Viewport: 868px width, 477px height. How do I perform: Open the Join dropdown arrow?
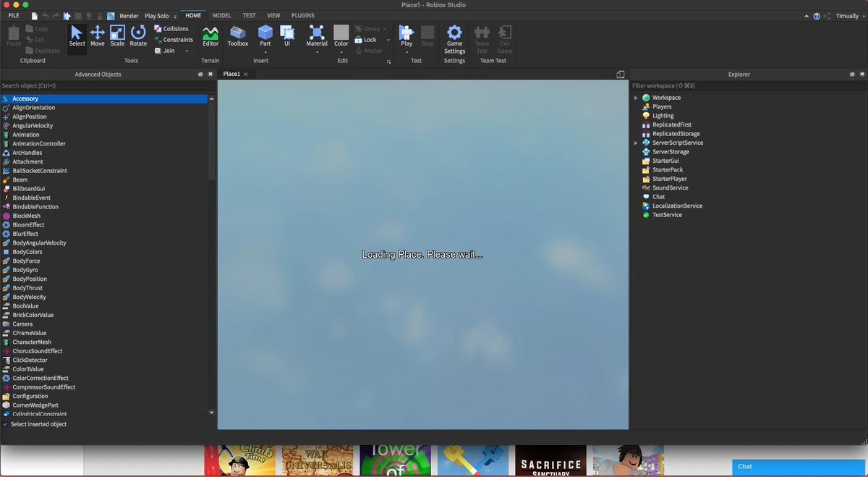(187, 51)
